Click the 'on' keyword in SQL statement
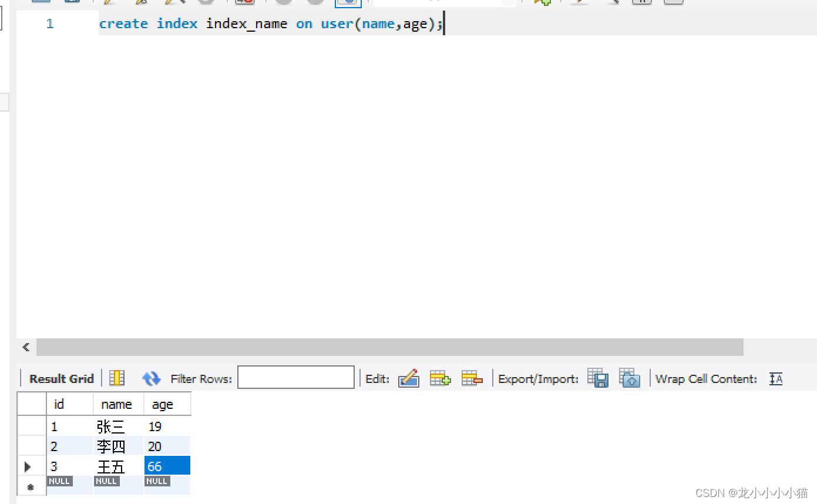Viewport: 817px width, 504px height. (304, 24)
